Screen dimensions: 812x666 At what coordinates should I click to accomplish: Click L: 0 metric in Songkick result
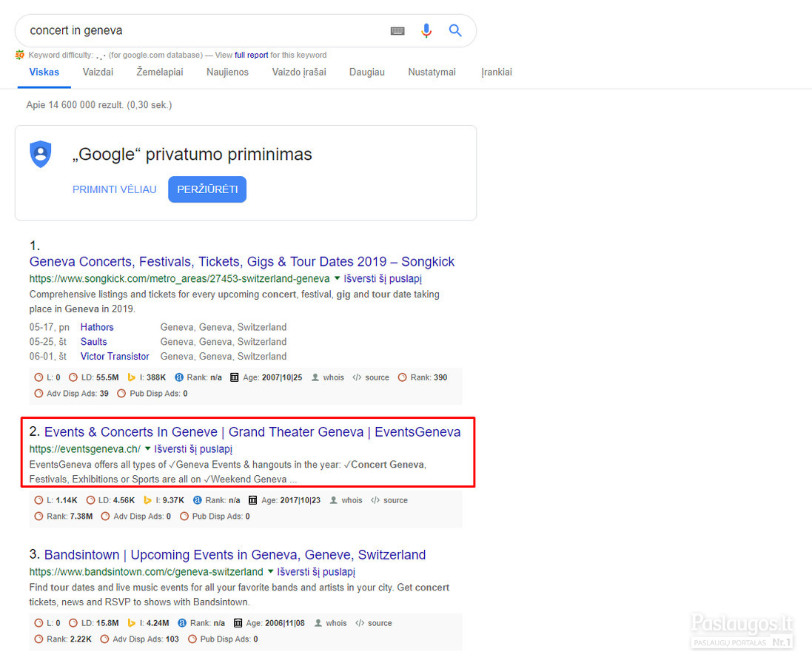(x=47, y=377)
